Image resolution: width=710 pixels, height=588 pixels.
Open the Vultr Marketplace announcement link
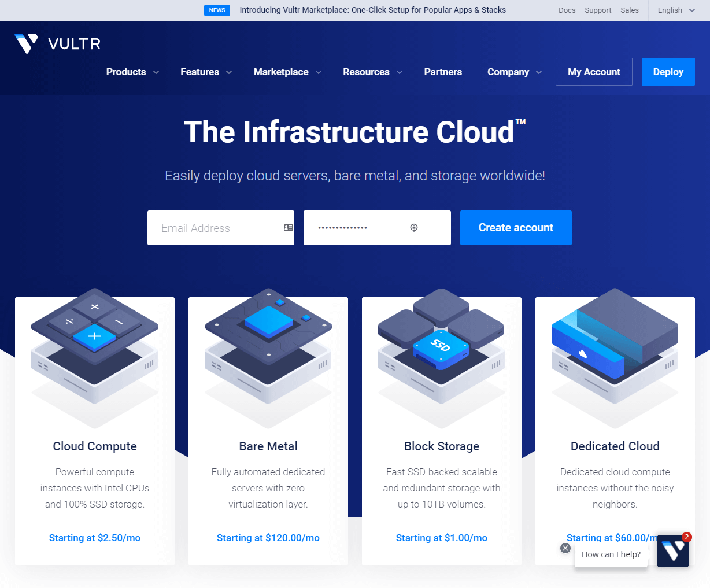click(373, 10)
